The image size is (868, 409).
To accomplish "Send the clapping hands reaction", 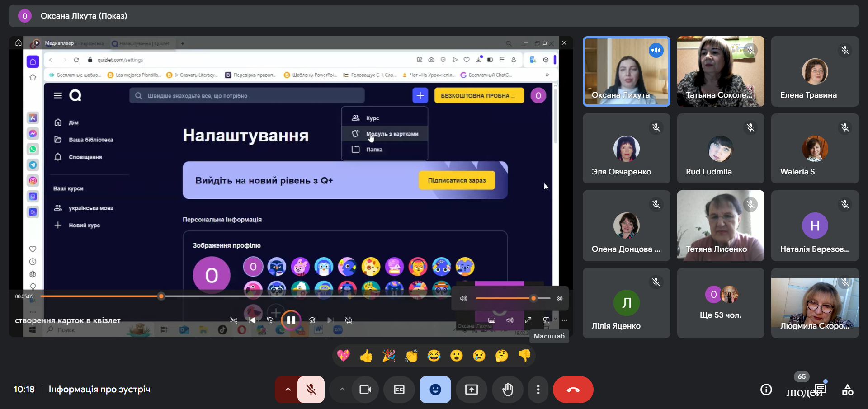I will pyautogui.click(x=411, y=356).
